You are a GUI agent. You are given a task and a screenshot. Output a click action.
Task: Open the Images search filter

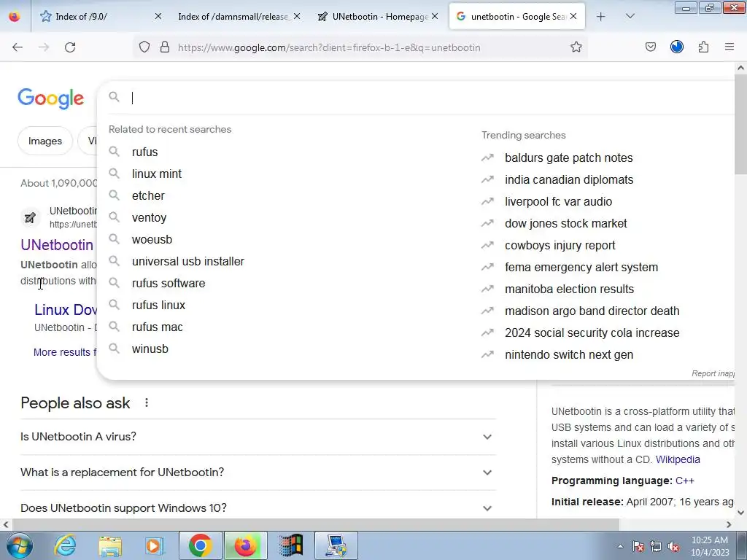pos(44,141)
